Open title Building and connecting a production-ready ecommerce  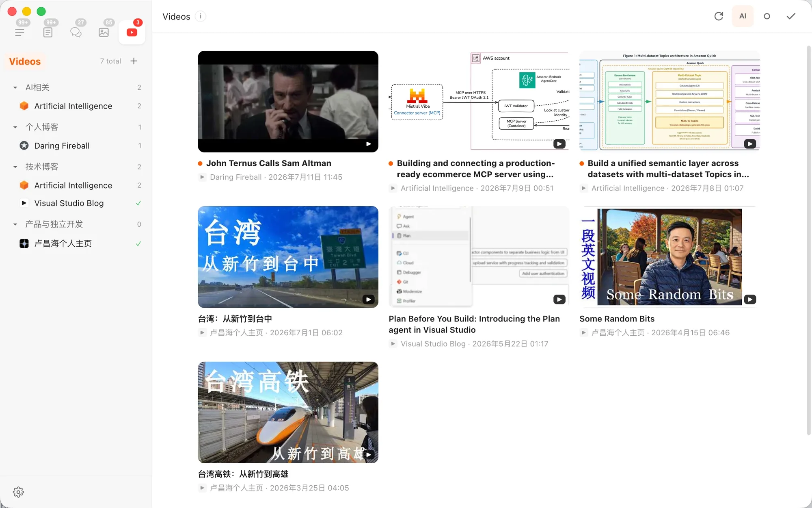click(476, 169)
